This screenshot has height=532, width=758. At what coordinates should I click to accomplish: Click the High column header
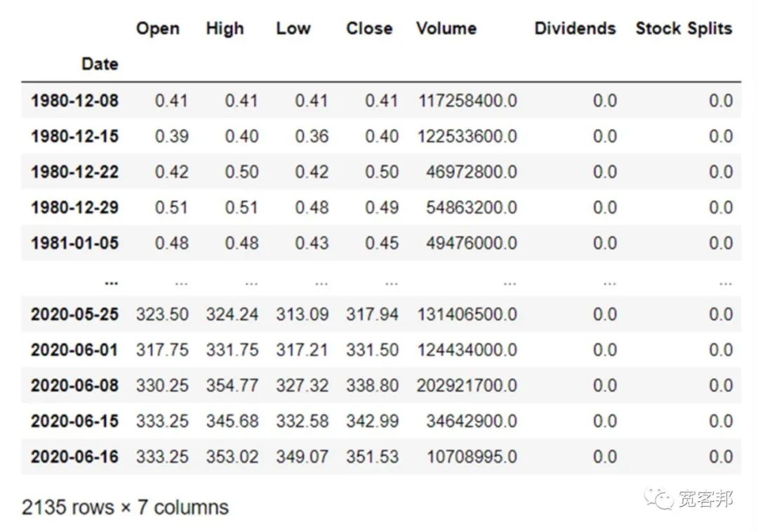pos(225,29)
